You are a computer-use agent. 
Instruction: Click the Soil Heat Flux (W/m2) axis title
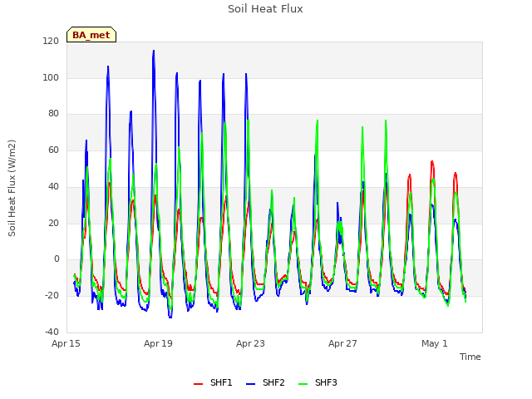click(12, 188)
